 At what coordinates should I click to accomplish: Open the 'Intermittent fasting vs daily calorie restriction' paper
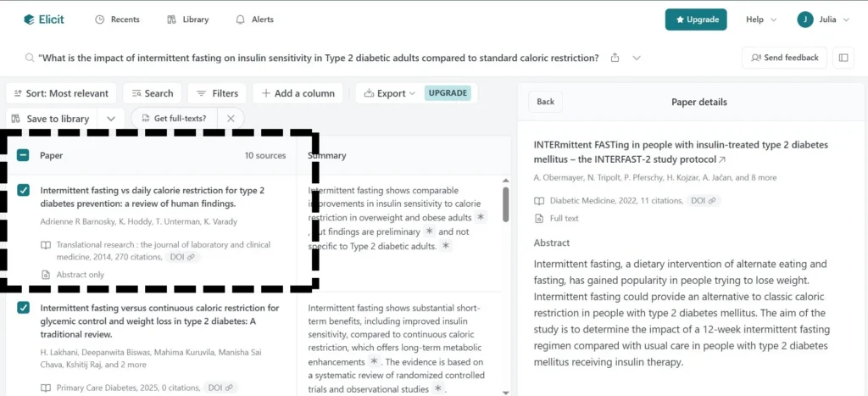[153, 198]
